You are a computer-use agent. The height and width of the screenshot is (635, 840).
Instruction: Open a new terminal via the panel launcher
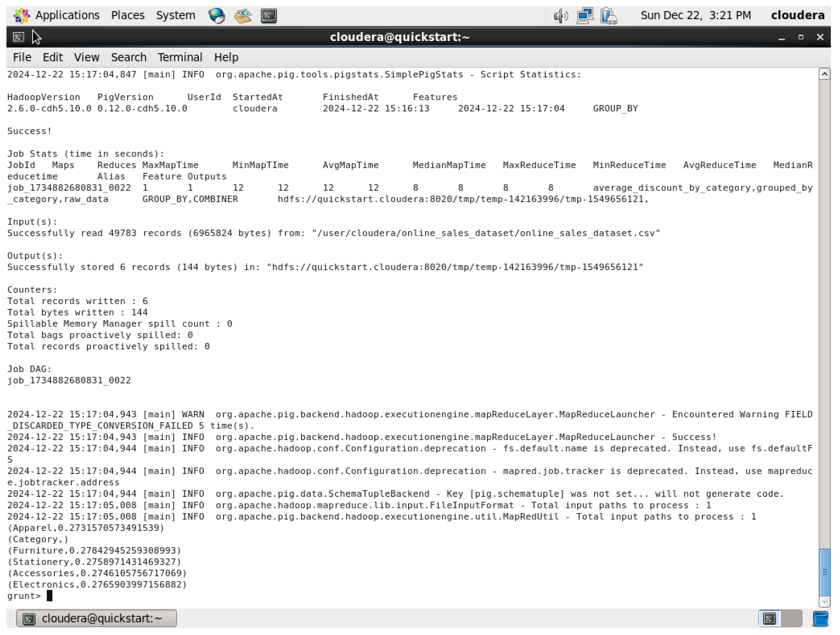click(x=269, y=16)
